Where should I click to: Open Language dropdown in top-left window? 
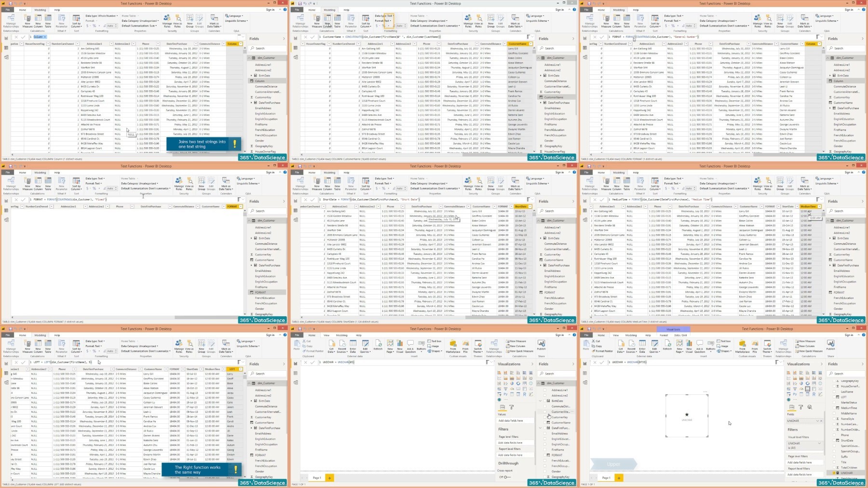click(x=234, y=16)
